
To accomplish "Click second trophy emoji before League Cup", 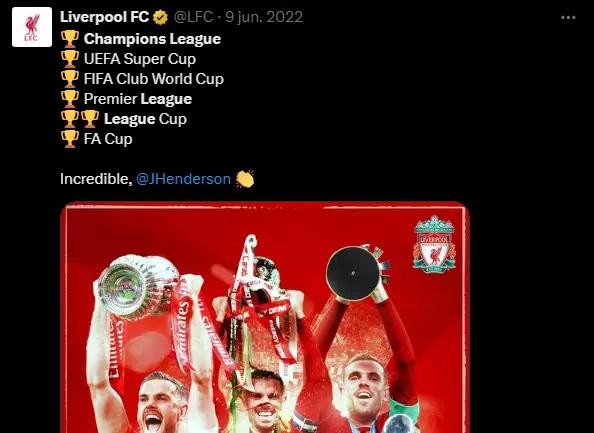I will [x=90, y=119].
